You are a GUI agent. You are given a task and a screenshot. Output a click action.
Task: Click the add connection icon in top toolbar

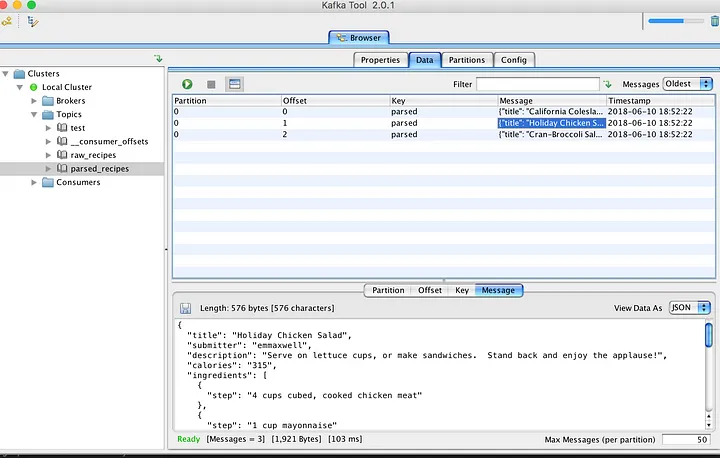click(x=7, y=20)
